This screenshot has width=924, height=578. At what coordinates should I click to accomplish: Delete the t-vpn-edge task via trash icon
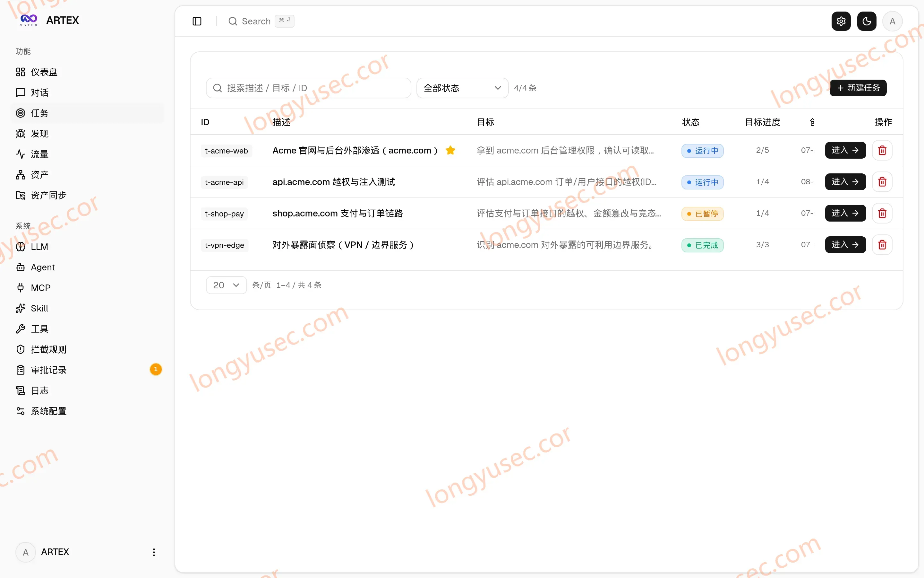tap(882, 245)
